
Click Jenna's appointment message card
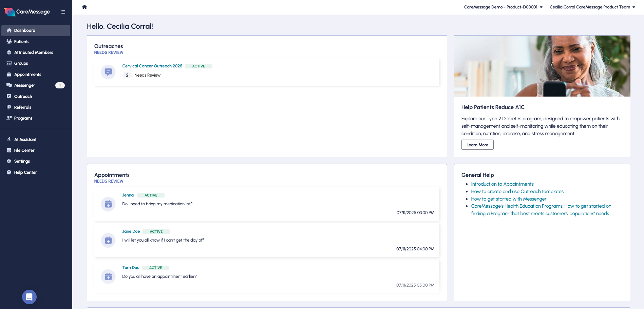[266, 204]
